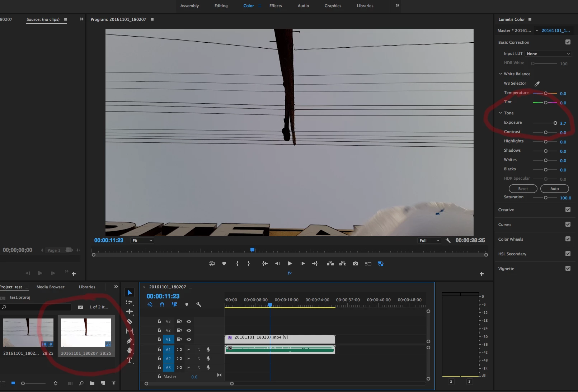Toggle V1 track output eye

(189, 339)
